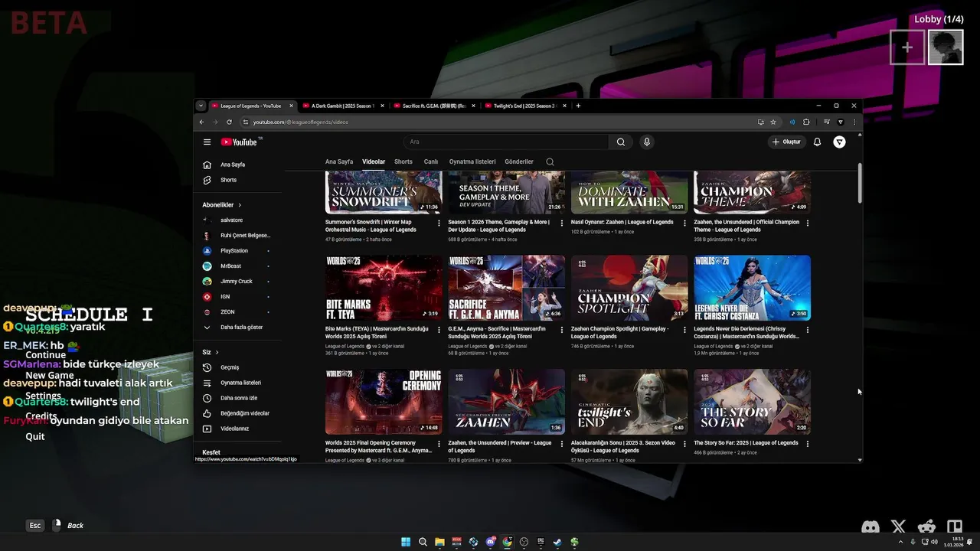Open taskbar volume icon
This screenshot has height=551, width=980.
[x=934, y=542]
